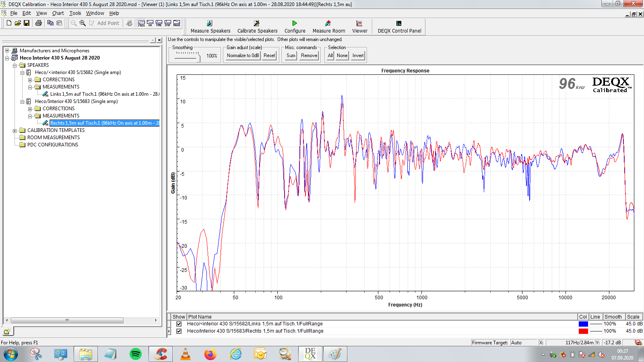This screenshot has height=362, width=644.
Task: Launch Spotify from the taskbar
Action: 136,354
